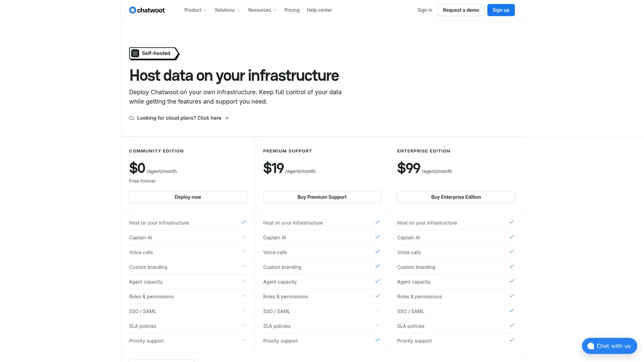This screenshot has height=362, width=644.
Task: Click Enterprise Agent capacity checkmark
Action: point(512,281)
